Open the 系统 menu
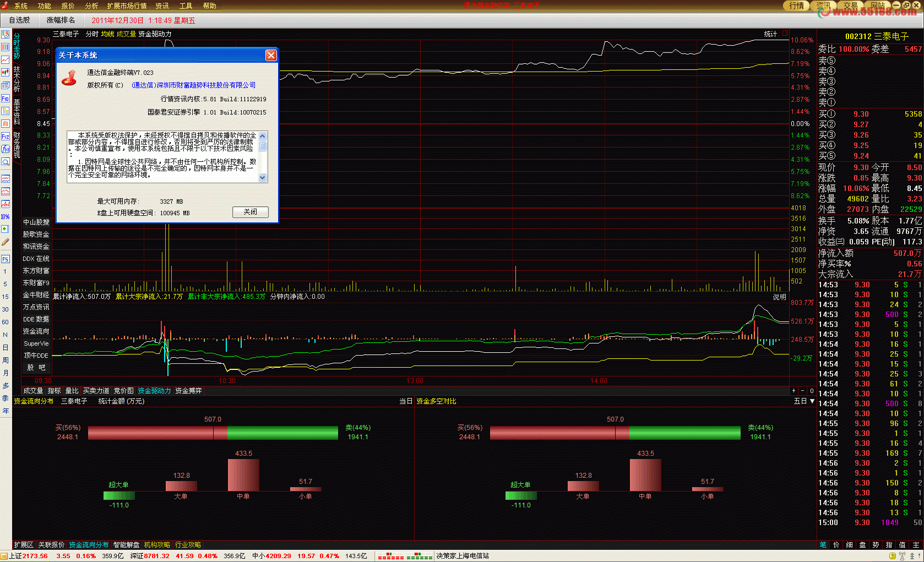The height and width of the screenshot is (562, 924). coord(21,6)
